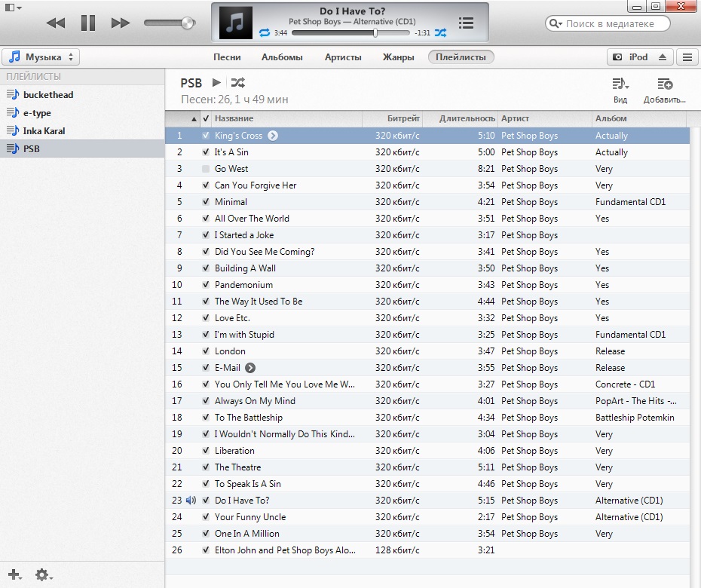
Task: Select the song To The Battleship
Action: (x=427, y=418)
